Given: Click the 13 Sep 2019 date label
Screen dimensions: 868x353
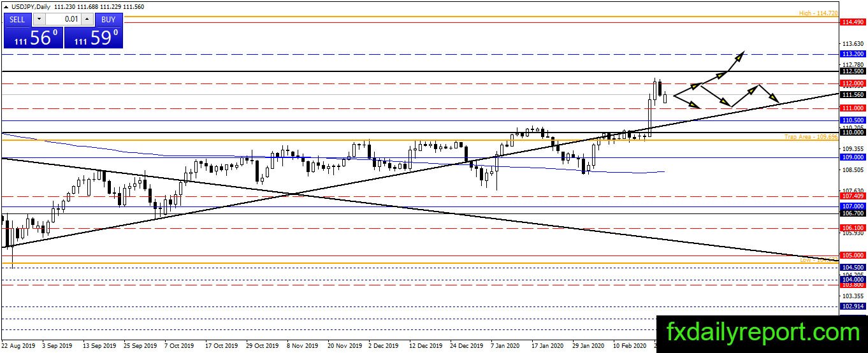Looking at the screenshot, I should tap(99, 347).
